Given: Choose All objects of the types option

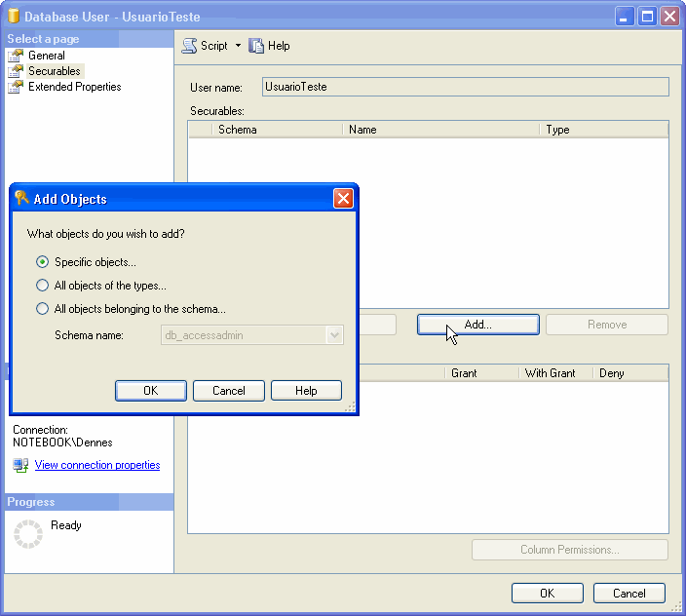Looking at the screenshot, I should coord(42,286).
